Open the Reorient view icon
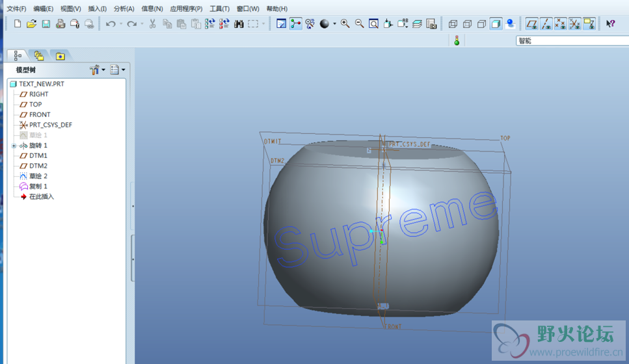The image size is (629, 364). [388, 24]
